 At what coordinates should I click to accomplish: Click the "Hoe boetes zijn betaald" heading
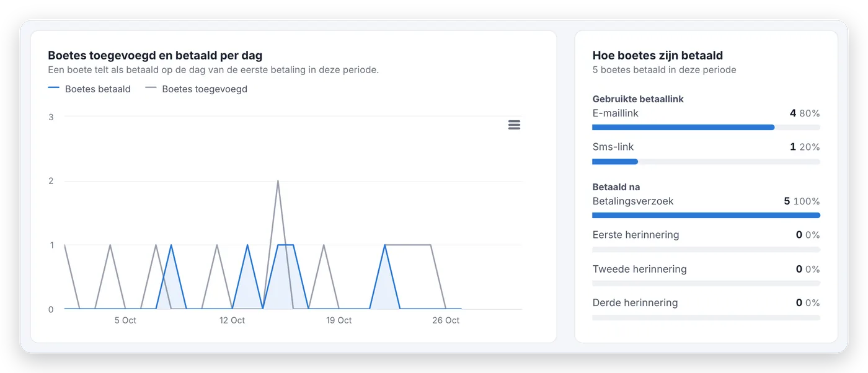(658, 56)
